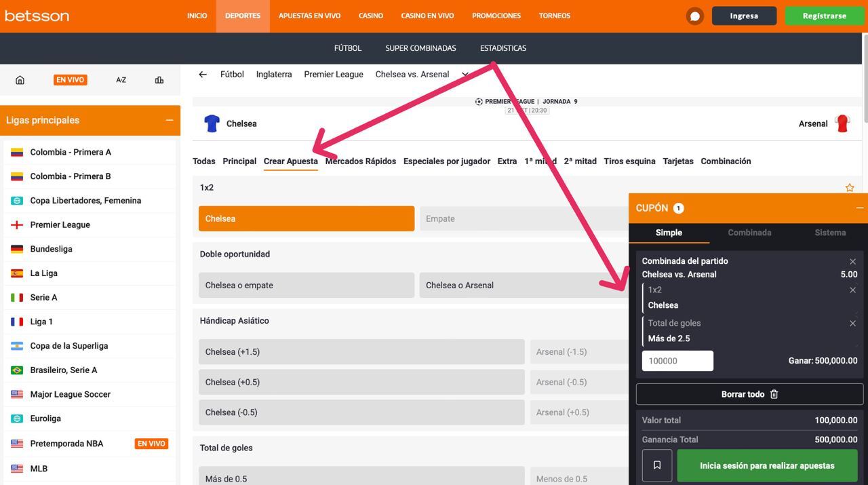Remove Combinada del partido with X

(x=852, y=261)
